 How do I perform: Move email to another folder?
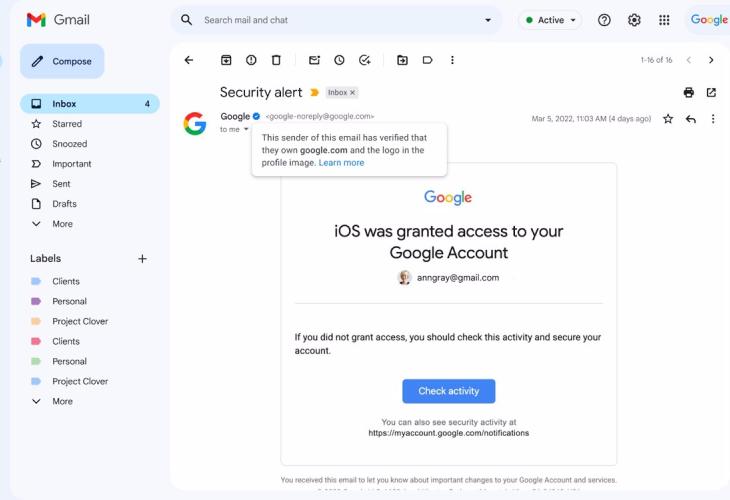(403, 60)
